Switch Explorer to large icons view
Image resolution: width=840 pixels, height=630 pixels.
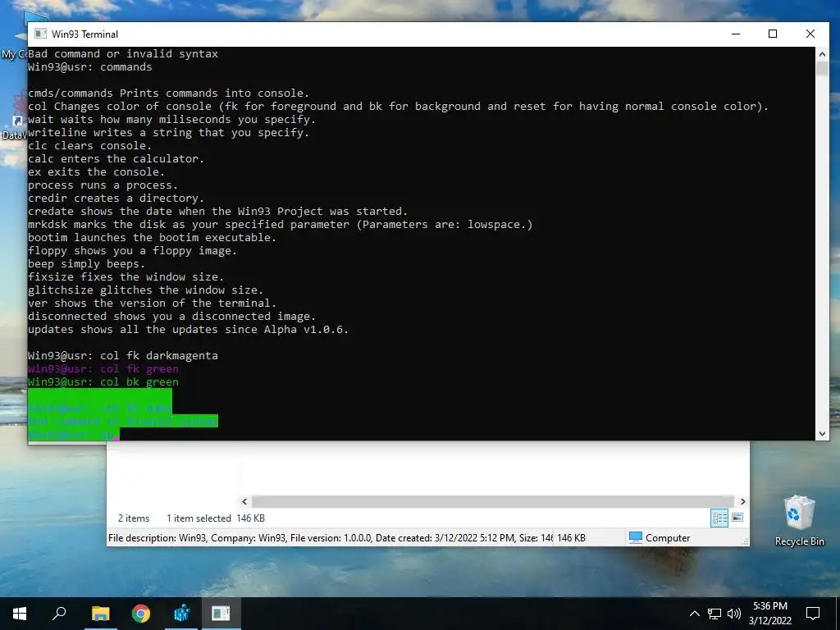click(x=737, y=518)
